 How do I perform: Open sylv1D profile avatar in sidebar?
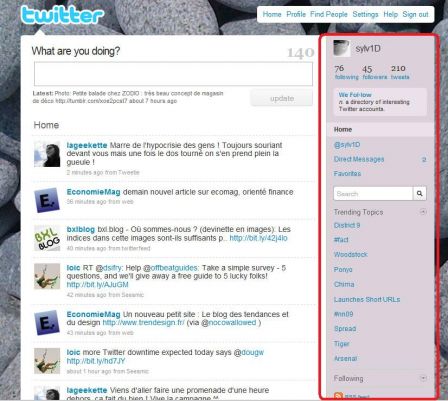(x=342, y=49)
